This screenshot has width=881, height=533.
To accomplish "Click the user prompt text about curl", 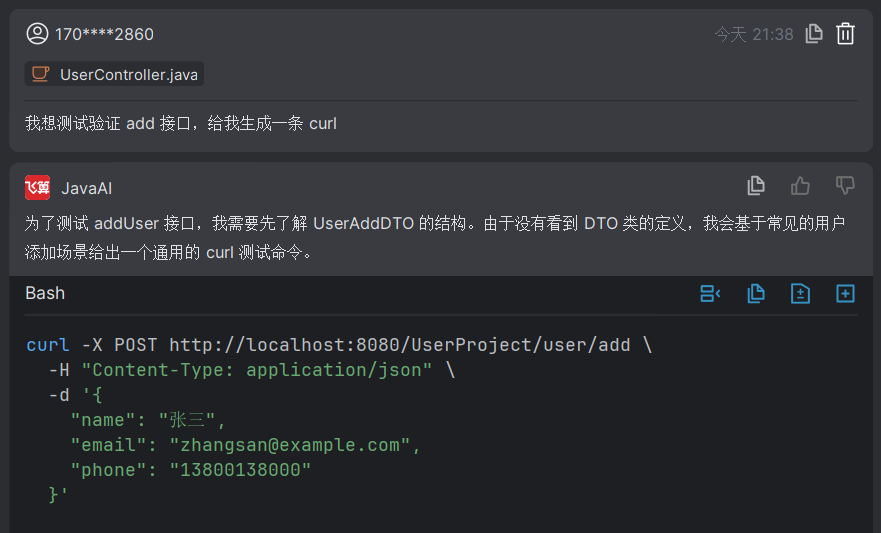I will click(x=181, y=124).
